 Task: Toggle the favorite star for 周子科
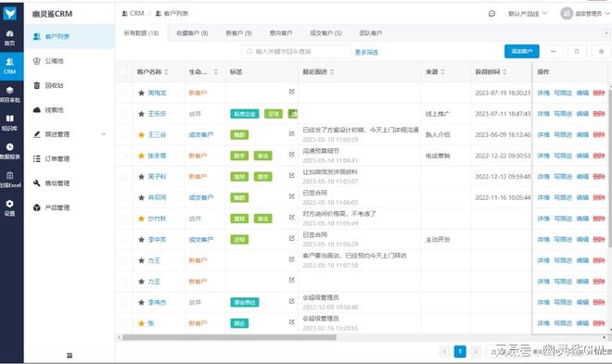(141, 177)
